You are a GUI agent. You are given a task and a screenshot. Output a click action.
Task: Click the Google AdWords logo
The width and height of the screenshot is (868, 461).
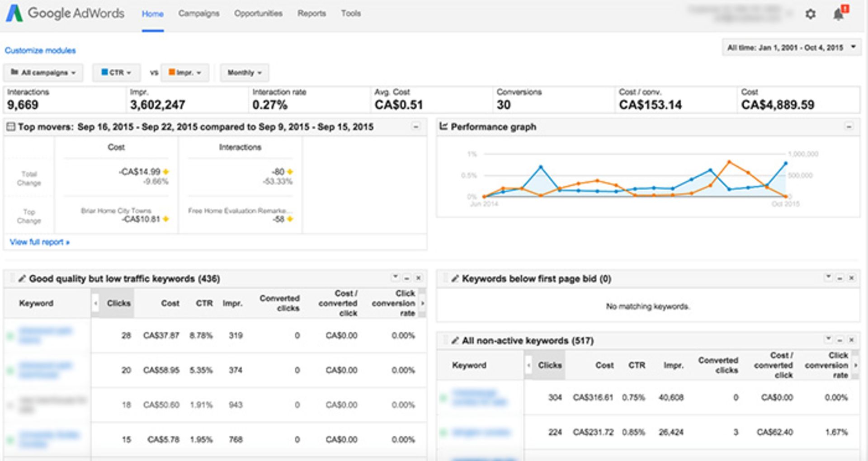[65, 13]
